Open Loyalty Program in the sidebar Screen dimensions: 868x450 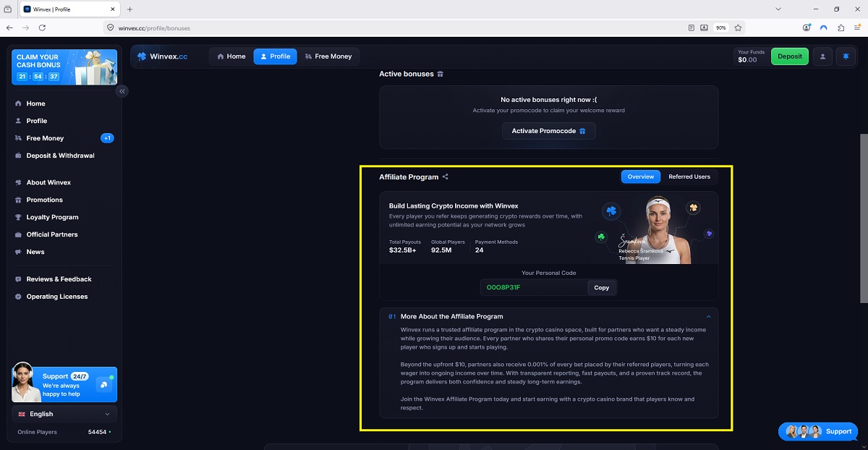52,217
